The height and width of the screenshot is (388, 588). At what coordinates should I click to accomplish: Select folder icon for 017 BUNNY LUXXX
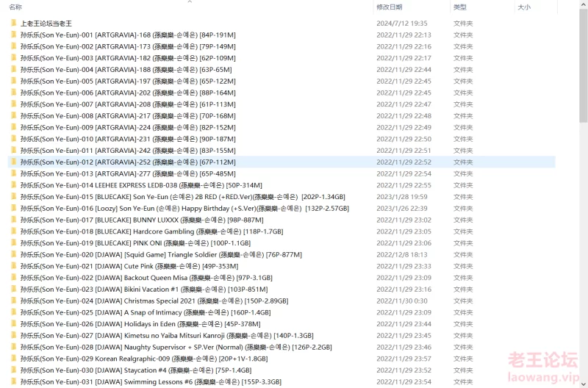[14, 220]
